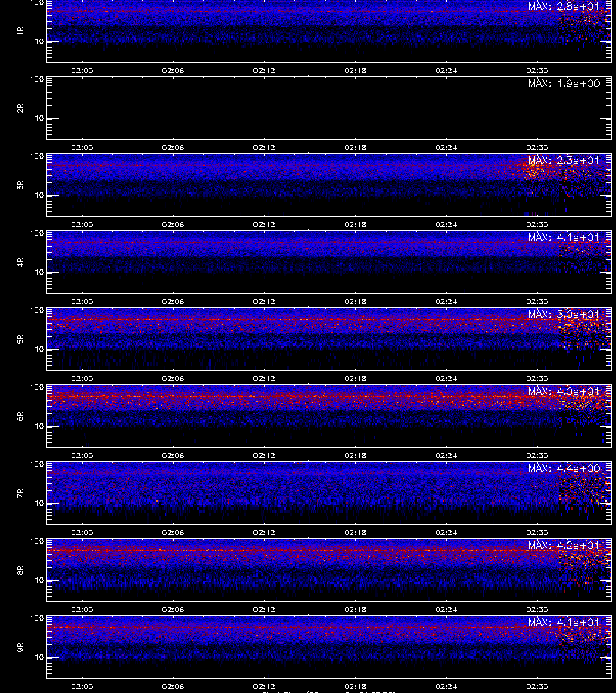Click the 10 tick label of 2R panel
Viewport: 616px width, 693px height.
39,119
